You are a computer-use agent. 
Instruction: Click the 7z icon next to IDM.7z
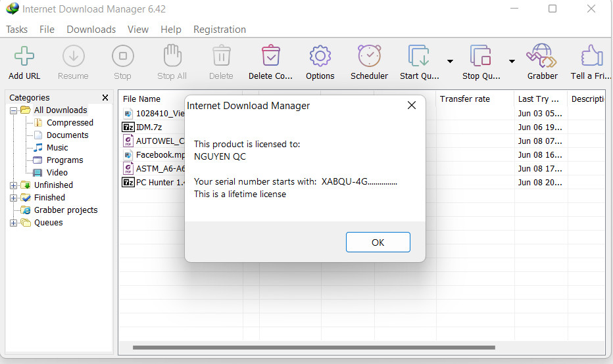[128, 127]
